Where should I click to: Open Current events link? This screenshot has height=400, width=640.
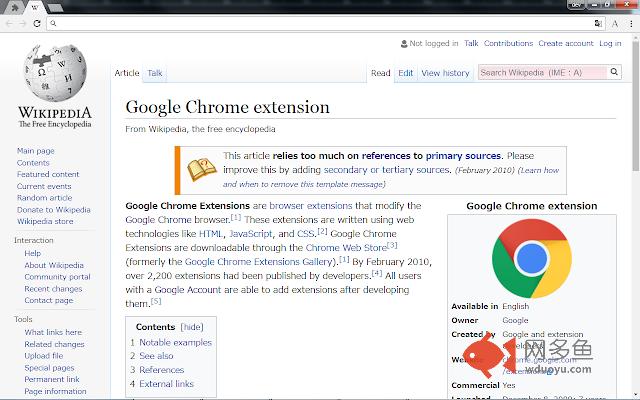44,186
